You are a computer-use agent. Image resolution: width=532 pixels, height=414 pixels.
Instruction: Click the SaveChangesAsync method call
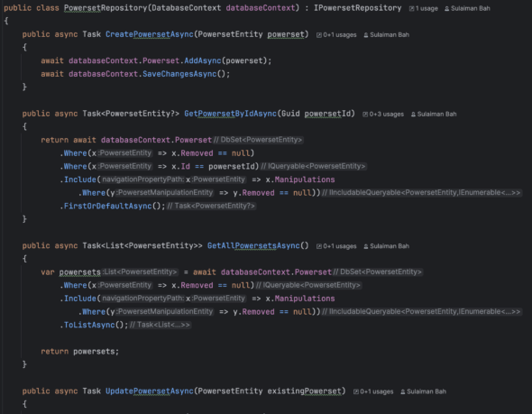click(179, 74)
